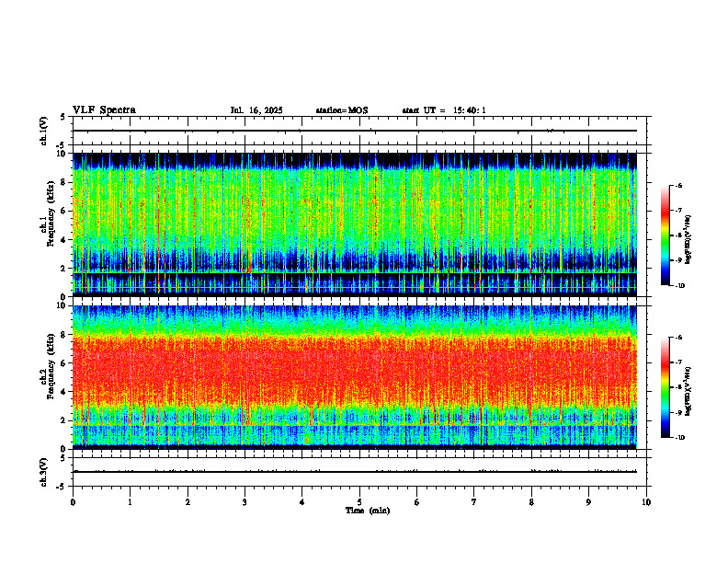Click the time axis tick label "0"

73,502
